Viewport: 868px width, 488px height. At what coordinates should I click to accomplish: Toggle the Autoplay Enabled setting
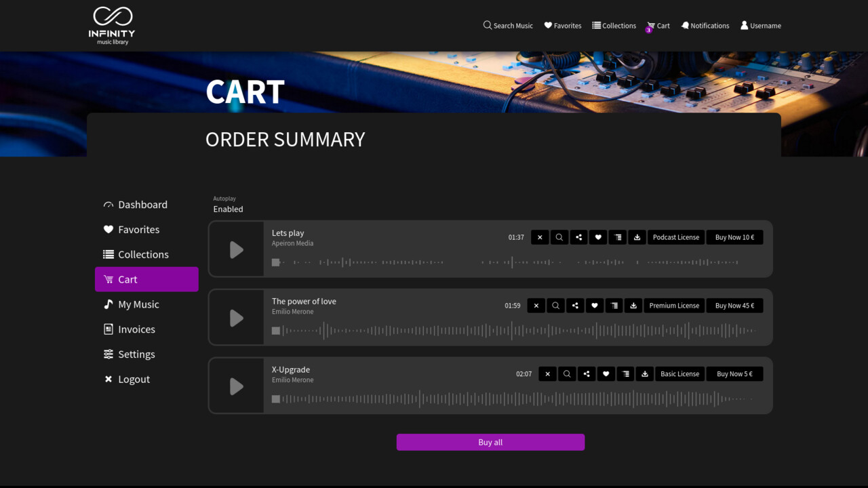(x=228, y=209)
